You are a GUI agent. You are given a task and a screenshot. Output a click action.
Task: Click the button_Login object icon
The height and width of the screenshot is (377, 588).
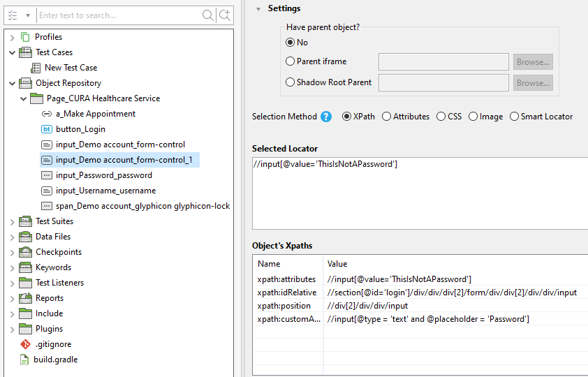click(x=47, y=129)
